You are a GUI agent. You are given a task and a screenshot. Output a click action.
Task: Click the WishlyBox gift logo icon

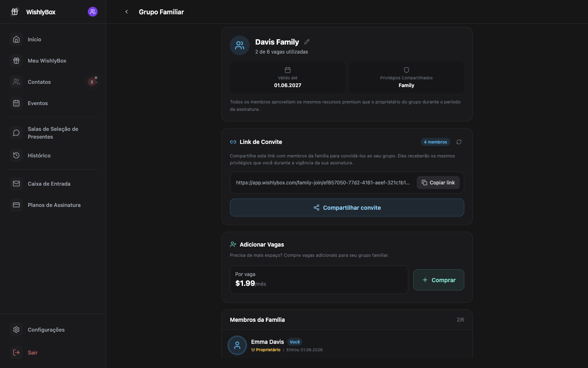click(x=15, y=12)
